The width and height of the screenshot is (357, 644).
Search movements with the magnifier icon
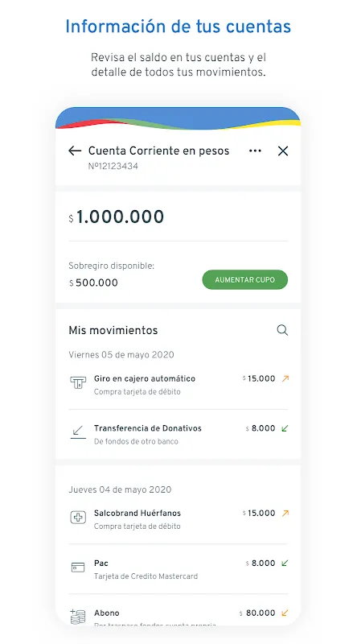click(x=282, y=330)
